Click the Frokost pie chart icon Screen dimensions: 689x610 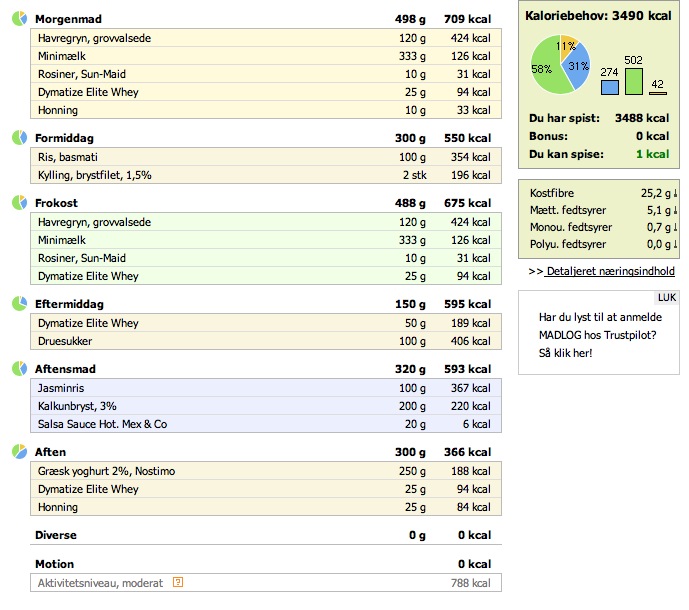point(19,203)
